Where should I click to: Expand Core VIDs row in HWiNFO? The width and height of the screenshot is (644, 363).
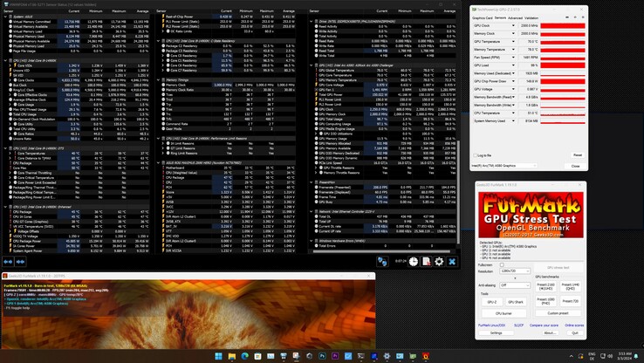(x=10, y=65)
